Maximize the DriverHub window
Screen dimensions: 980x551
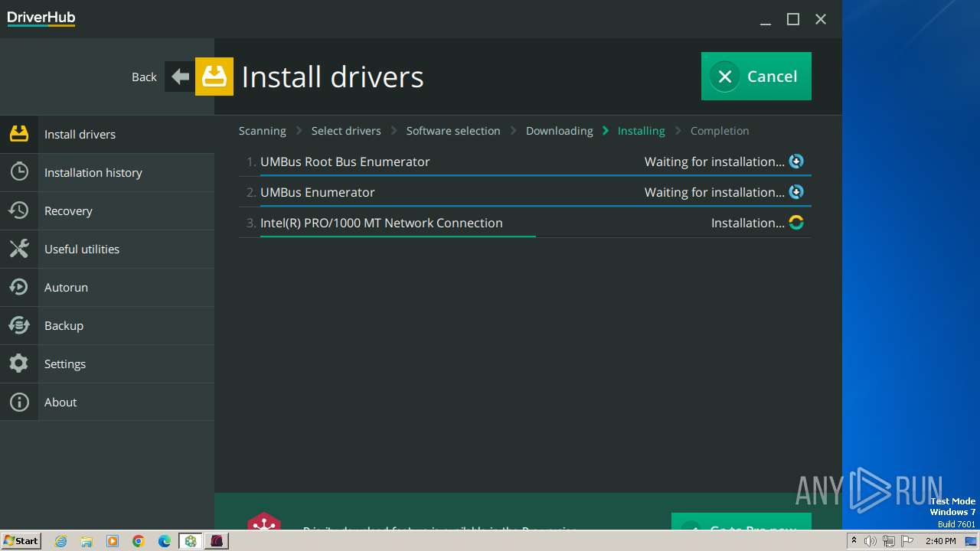pyautogui.click(x=793, y=20)
